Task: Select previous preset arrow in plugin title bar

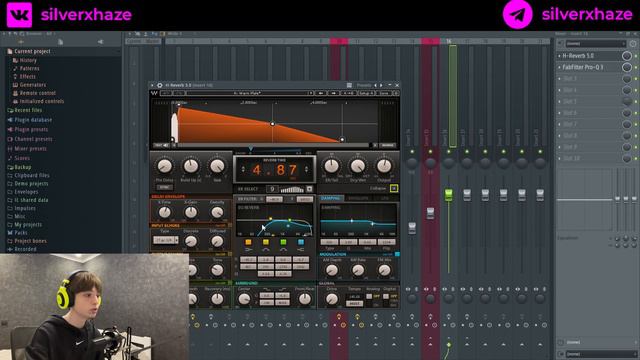Action: pyautogui.click(x=376, y=85)
